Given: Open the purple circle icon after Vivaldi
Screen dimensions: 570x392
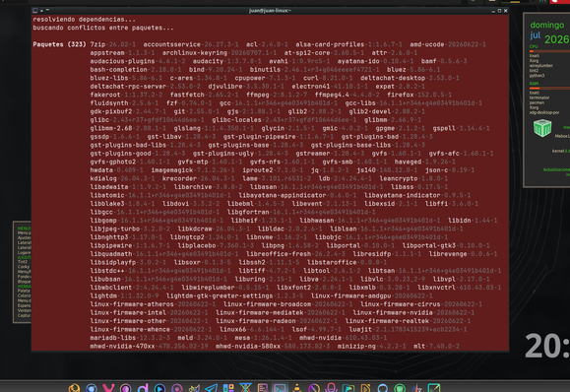Looking at the screenshot, I should pyautogui.click(x=126, y=388).
